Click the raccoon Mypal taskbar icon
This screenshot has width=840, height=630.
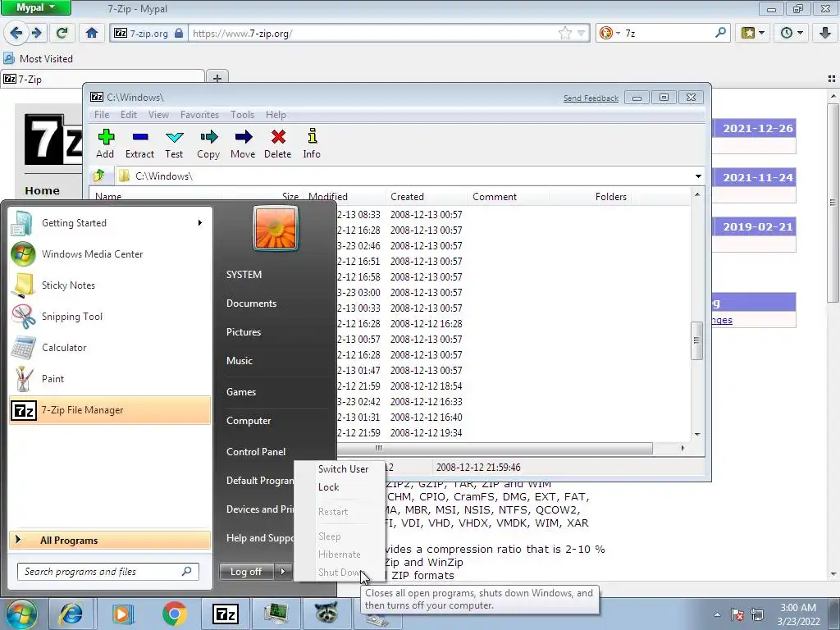tap(326, 614)
